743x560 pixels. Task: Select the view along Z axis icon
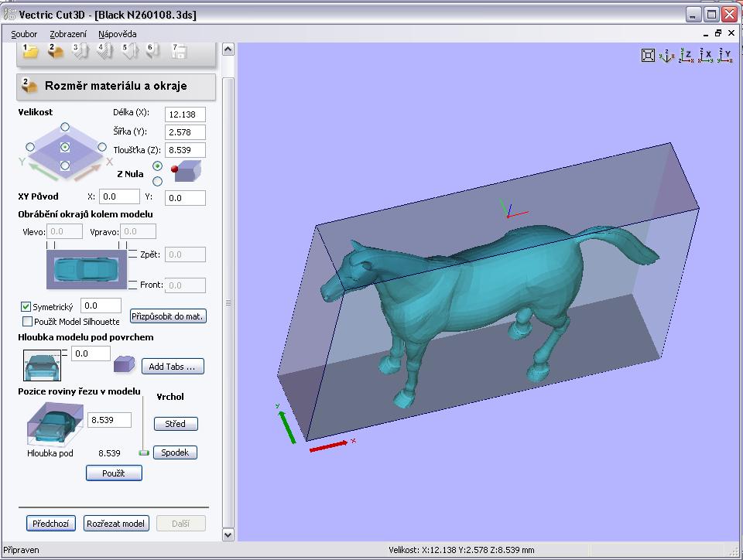[685, 55]
